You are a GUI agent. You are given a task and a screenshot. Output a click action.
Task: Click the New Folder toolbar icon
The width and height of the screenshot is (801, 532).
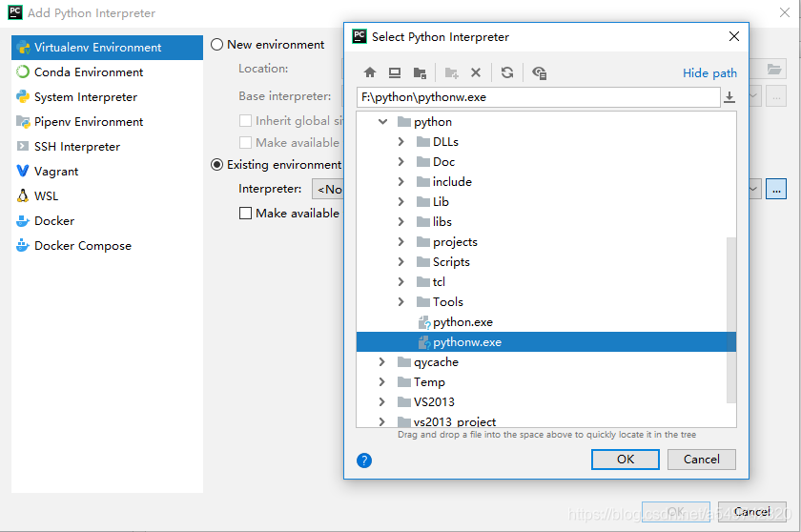point(451,72)
